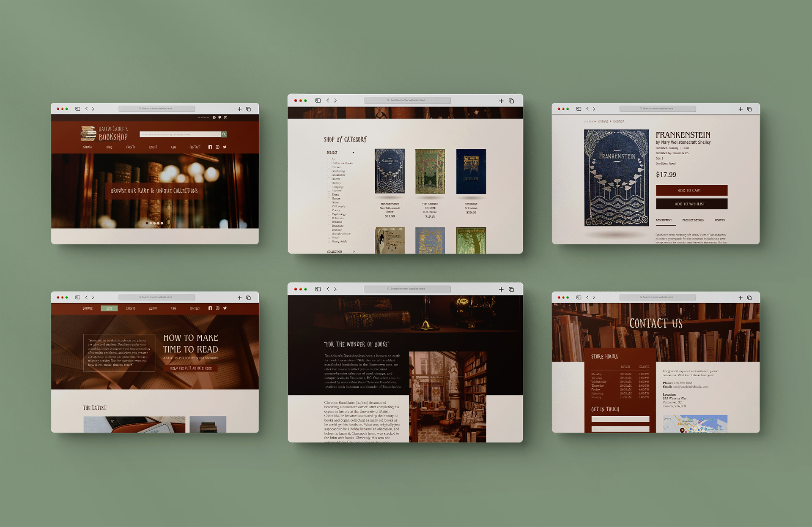Screen dimensions: 812x527
Task: Check the History subject checkbox
Action: [x=329, y=183]
